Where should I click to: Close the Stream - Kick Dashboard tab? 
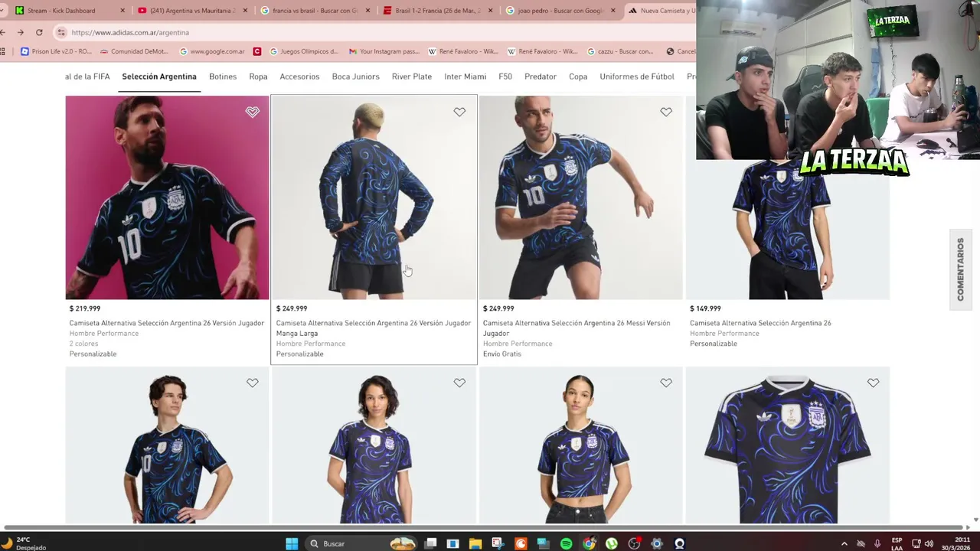122,11
